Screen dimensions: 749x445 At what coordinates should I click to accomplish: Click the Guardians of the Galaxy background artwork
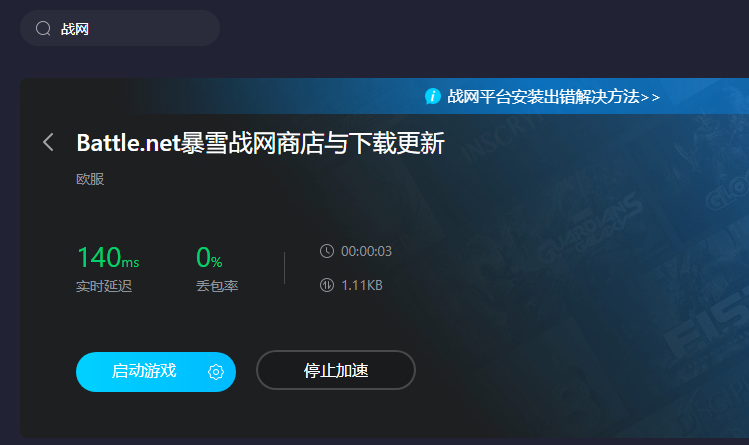pyautogui.click(x=590, y=227)
